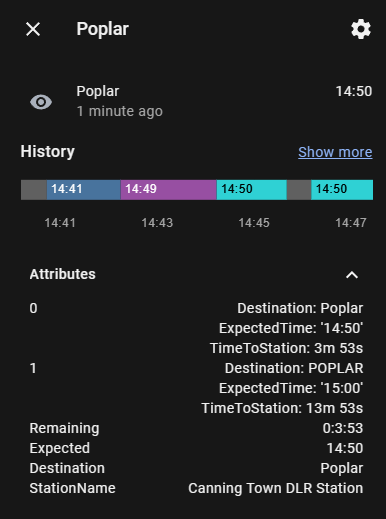386x519 pixels.
Task: Select the blue 14:41 history segment
Action: (83, 190)
